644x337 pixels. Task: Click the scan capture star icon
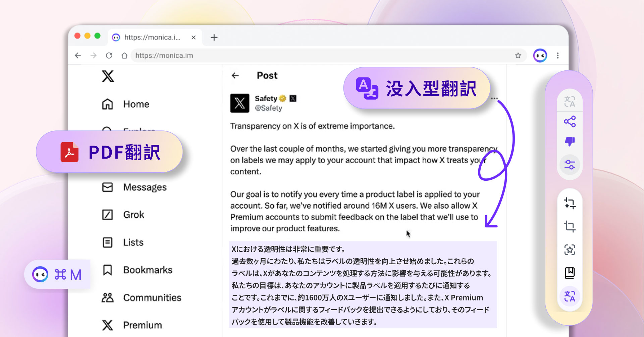tap(570, 250)
